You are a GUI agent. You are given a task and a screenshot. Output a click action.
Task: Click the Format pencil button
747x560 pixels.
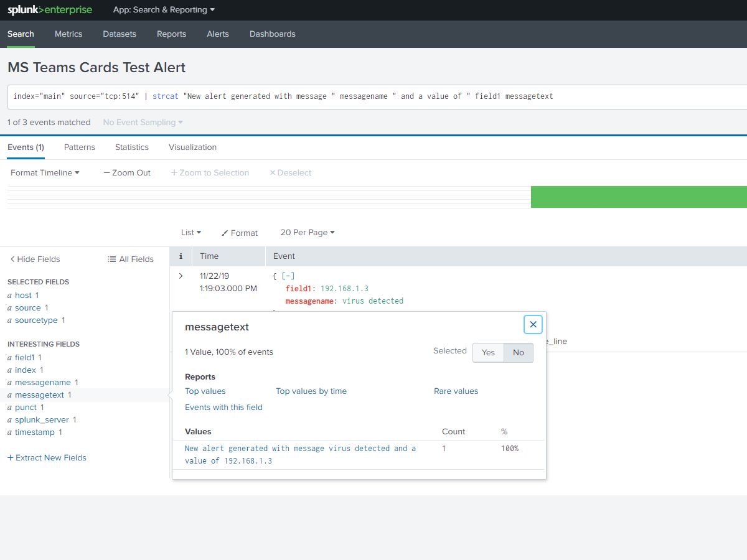[240, 233]
